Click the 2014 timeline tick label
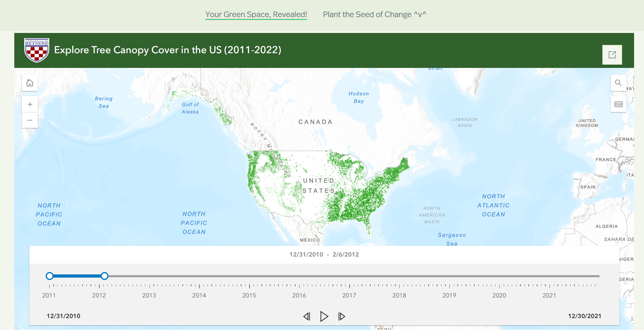The width and height of the screenshot is (644, 330). [199, 295]
